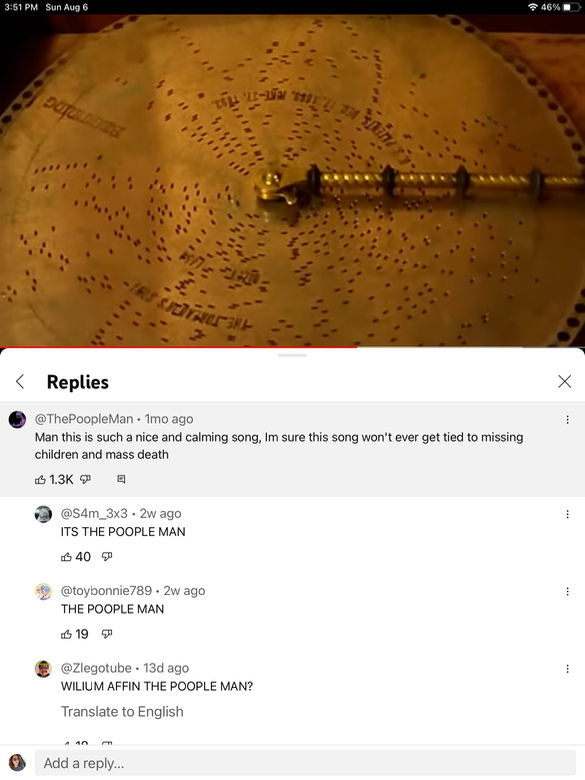Viewport: 585px width, 780px height.
Task: Open the @Zlegotube username link
Action: coord(96,668)
